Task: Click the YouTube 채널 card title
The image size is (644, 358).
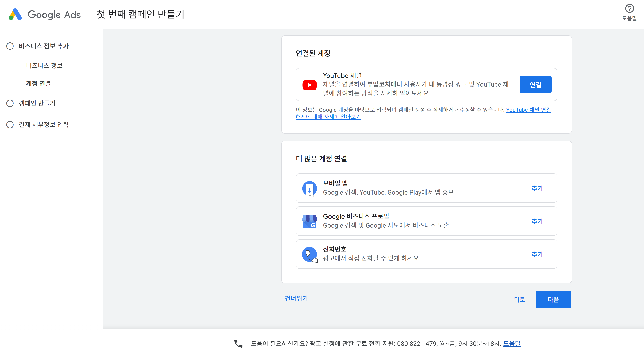Action: point(342,75)
